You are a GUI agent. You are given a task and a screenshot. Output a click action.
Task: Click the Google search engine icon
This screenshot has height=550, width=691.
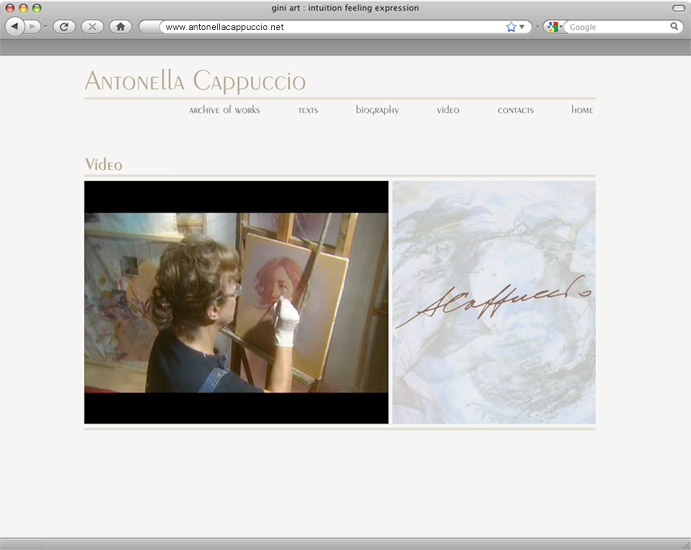[x=552, y=27]
